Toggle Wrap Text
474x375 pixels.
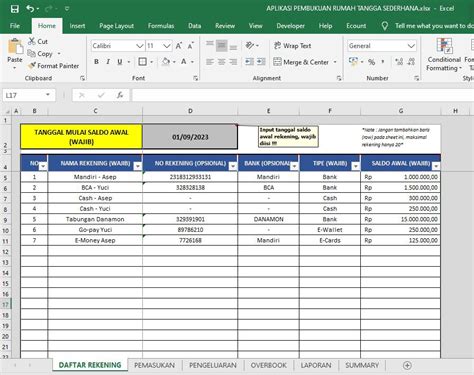click(292, 46)
